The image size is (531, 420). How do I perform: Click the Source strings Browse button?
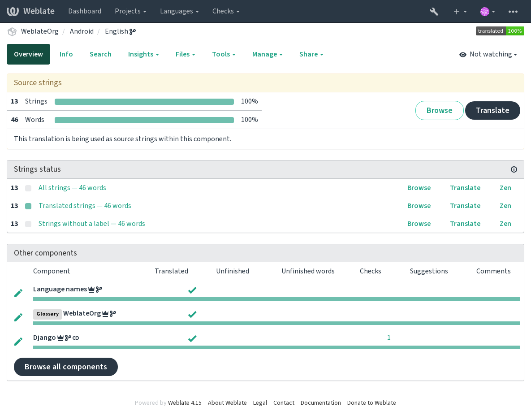439,110
